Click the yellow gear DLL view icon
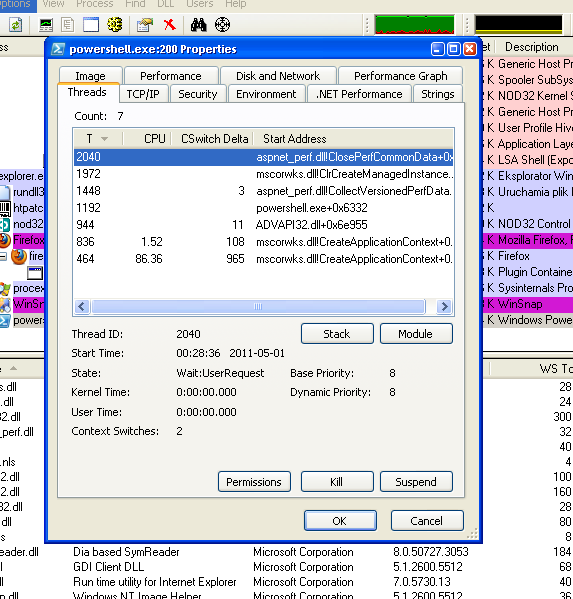The height and width of the screenshot is (599, 573). [115, 25]
